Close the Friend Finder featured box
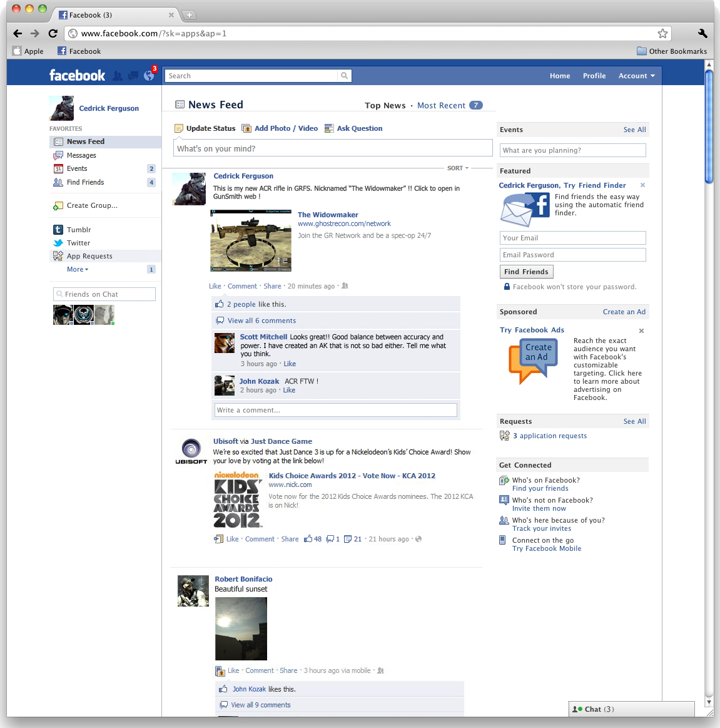 [642, 185]
